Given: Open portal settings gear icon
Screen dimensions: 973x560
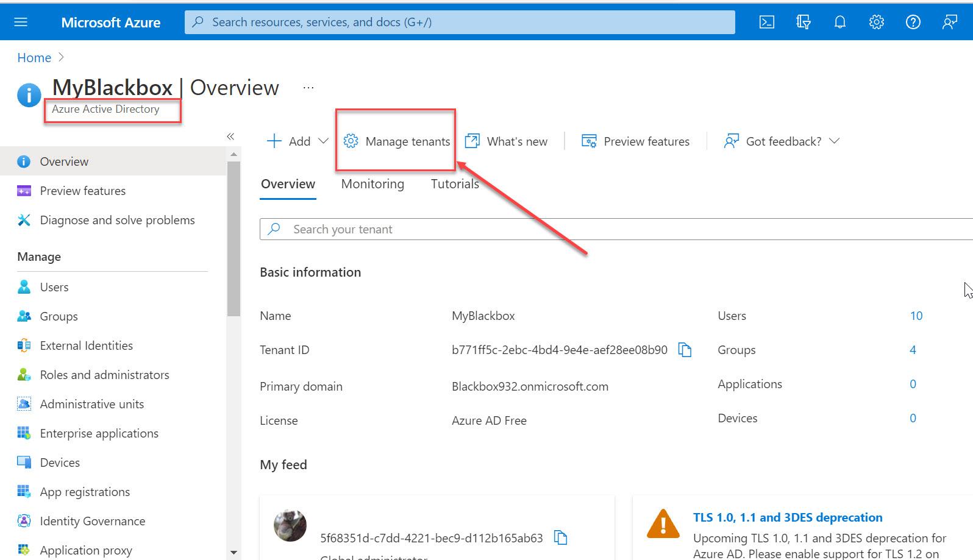Looking at the screenshot, I should (x=877, y=22).
